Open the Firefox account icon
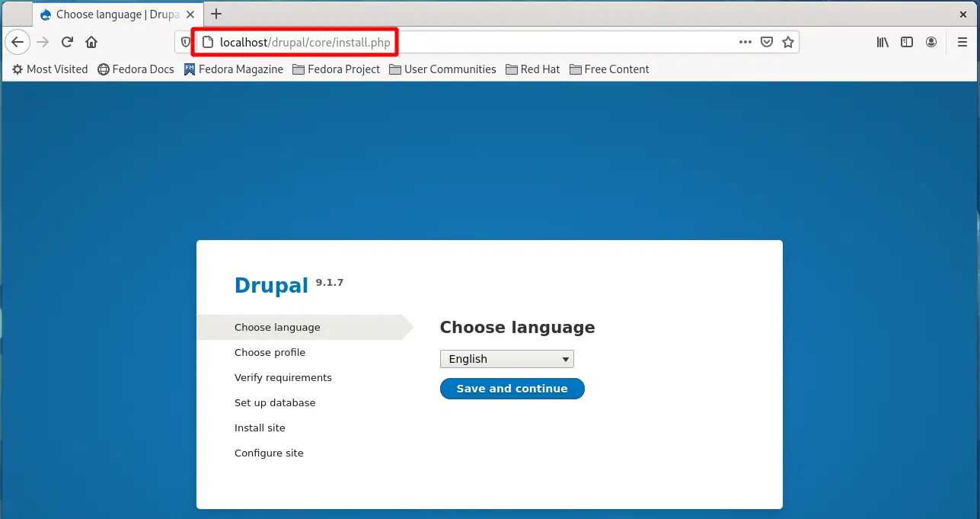Viewport: 980px width, 519px height. click(x=931, y=42)
